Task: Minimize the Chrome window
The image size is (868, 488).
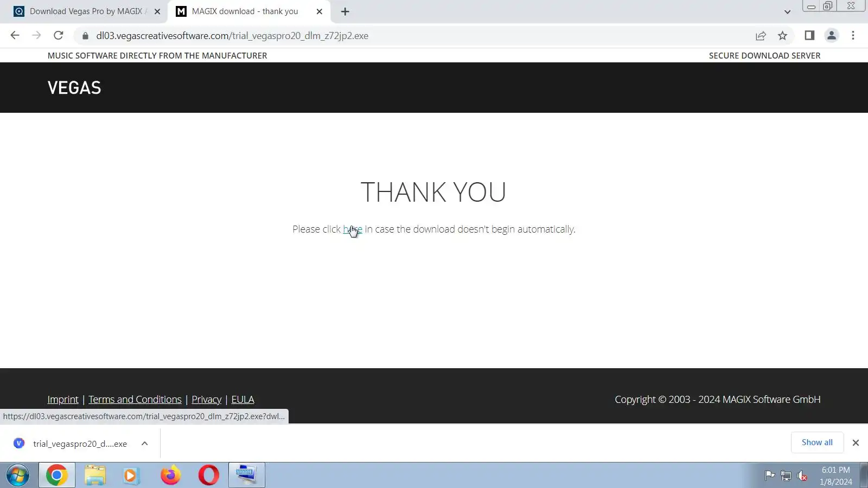Action: pyautogui.click(x=811, y=6)
